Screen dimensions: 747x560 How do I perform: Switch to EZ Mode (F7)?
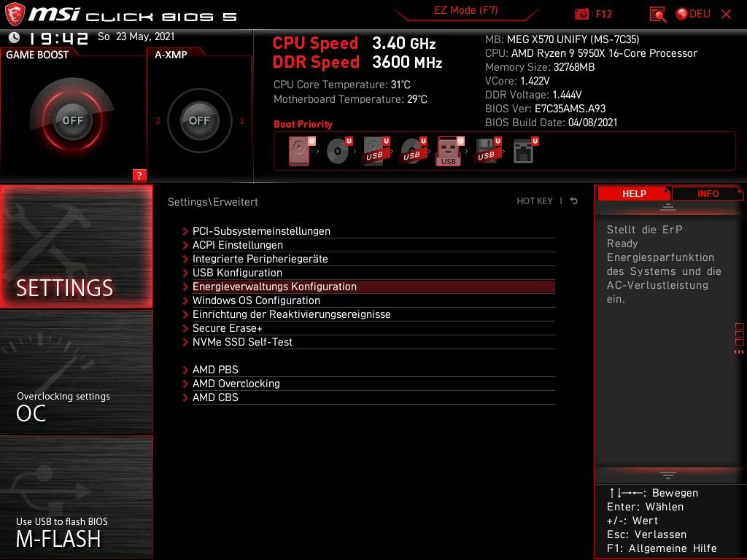click(465, 10)
